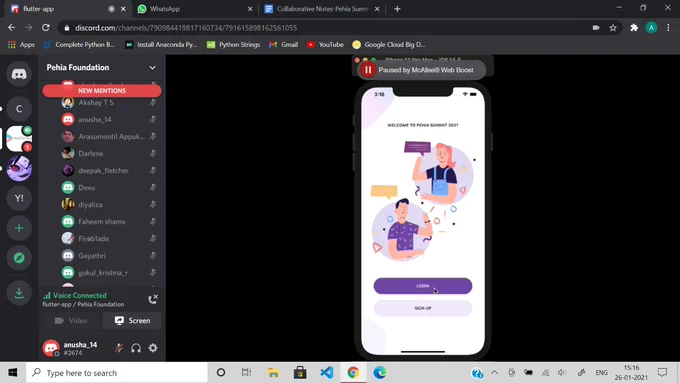This screenshot has width=680, height=383.
Task: Open Windows Start menu
Action: click(x=13, y=373)
